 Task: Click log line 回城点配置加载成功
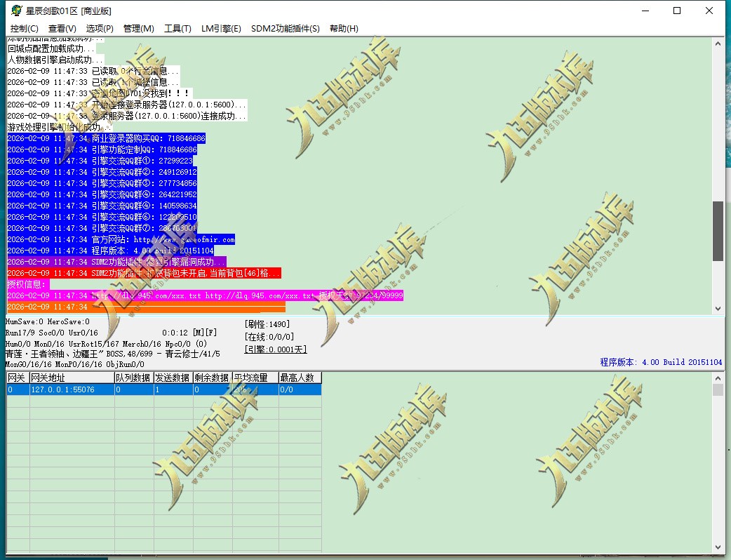click(x=51, y=48)
